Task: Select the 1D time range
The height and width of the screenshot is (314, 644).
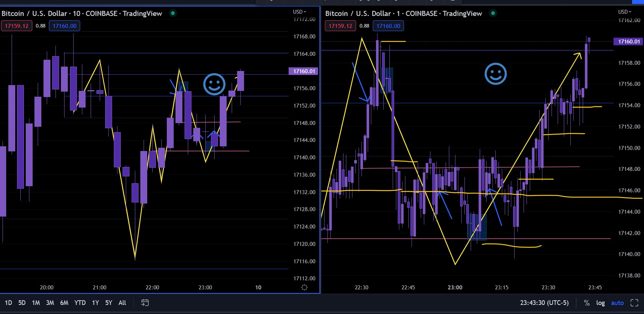Action: [8, 303]
